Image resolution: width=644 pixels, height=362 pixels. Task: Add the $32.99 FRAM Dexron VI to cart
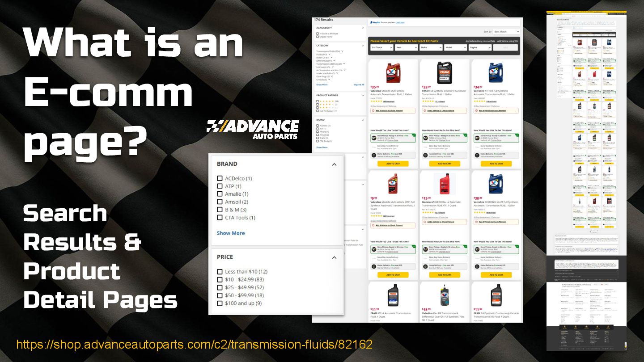click(445, 164)
